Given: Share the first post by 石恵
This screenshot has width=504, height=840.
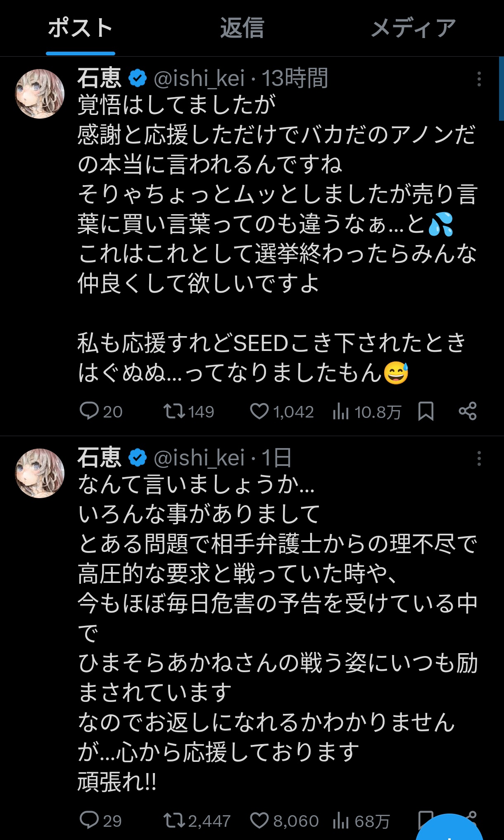Looking at the screenshot, I should pyautogui.click(x=468, y=411).
